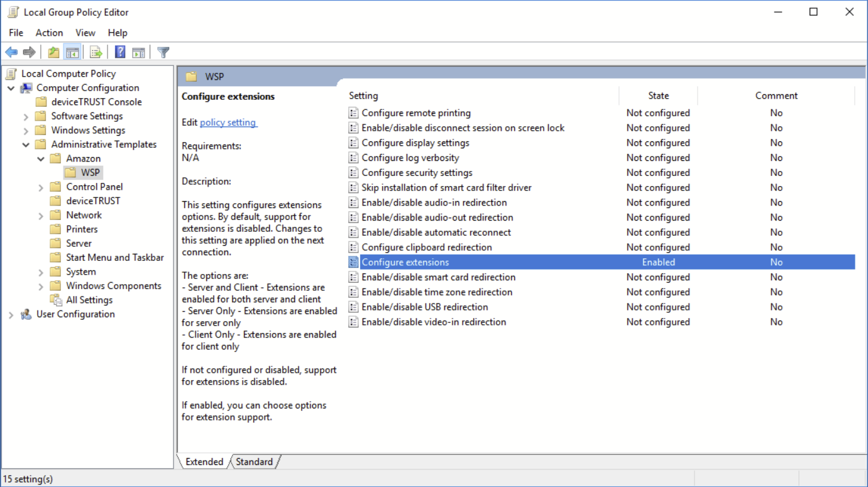Switch to the Standard tab

pos(254,461)
